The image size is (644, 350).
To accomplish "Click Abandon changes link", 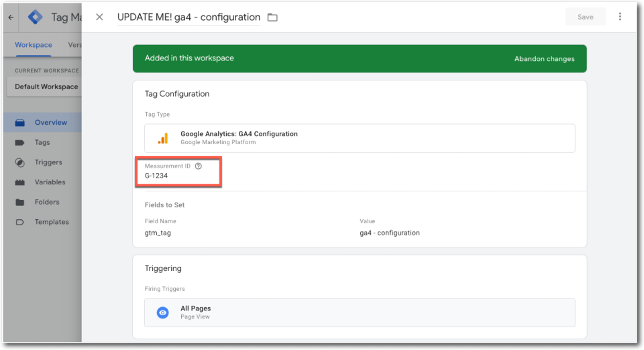I will click(544, 59).
